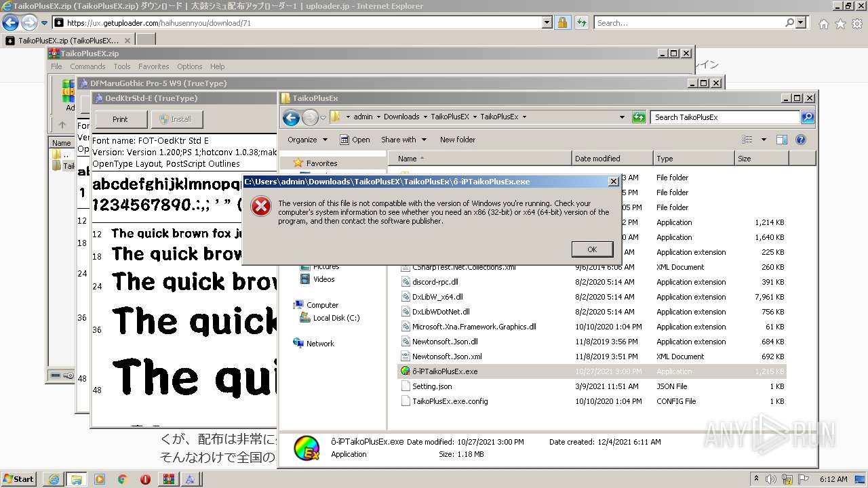Click the Start button on taskbar
Viewport: 868px width, 488px height.
tap(18, 479)
